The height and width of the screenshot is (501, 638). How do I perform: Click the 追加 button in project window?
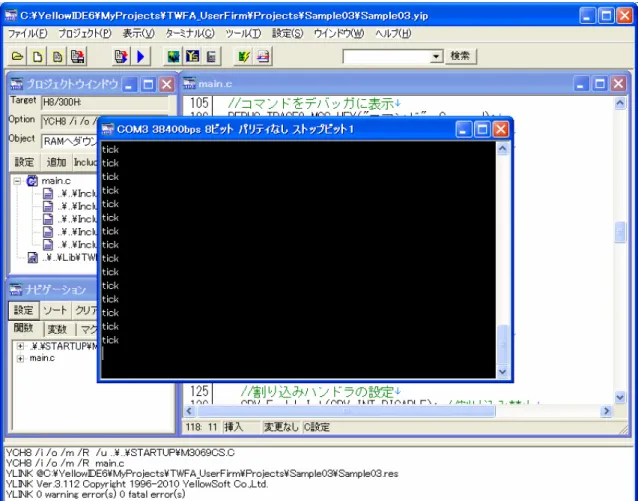point(56,162)
